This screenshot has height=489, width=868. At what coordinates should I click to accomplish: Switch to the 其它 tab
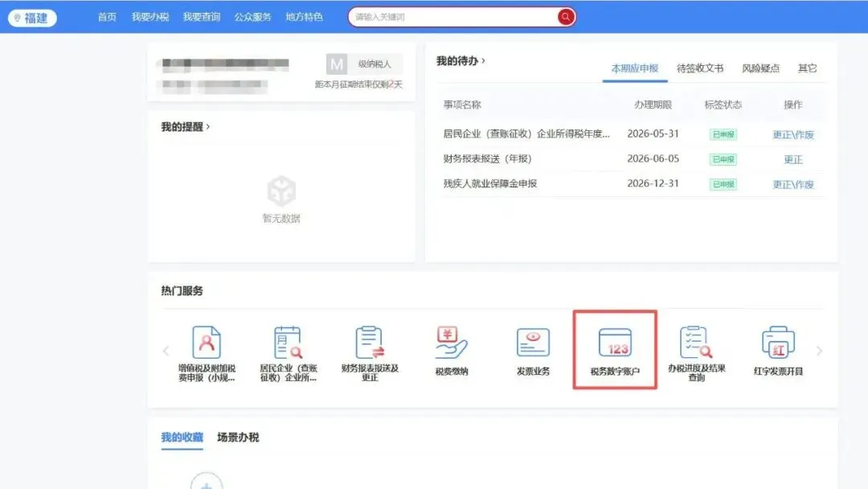807,68
